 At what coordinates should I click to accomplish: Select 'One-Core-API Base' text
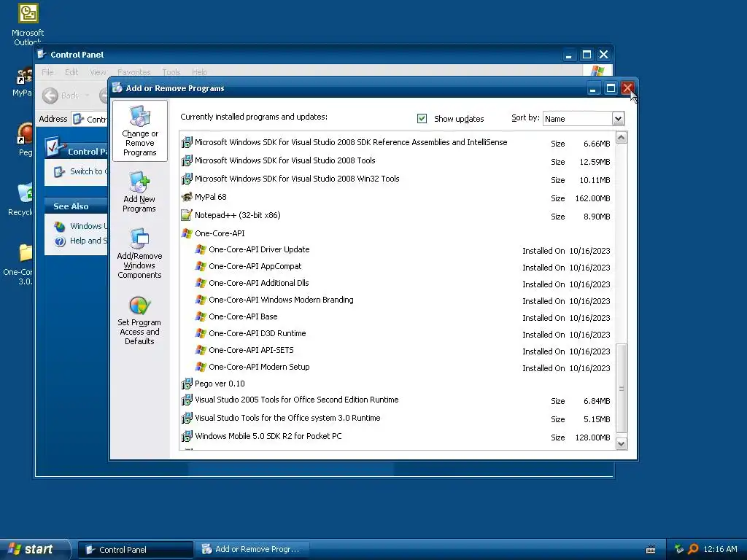click(x=243, y=316)
